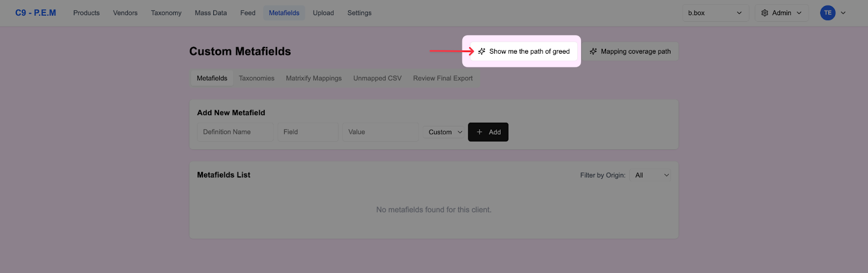Click the plus icon on Add button
Image resolution: width=868 pixels, height=273 pixels.
pyautogui.click(x=480, y=132)
